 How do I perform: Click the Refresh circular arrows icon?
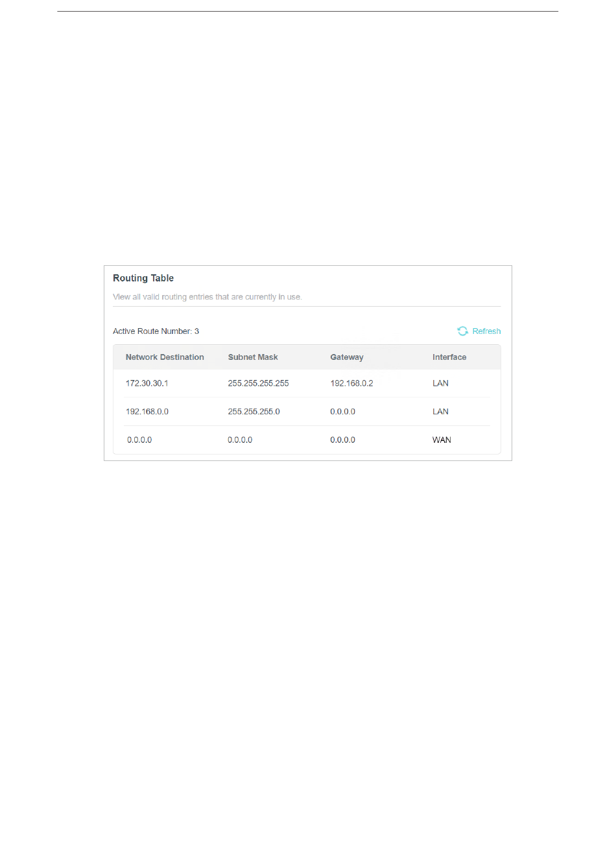pyautogui.click(x=462, y=331)
